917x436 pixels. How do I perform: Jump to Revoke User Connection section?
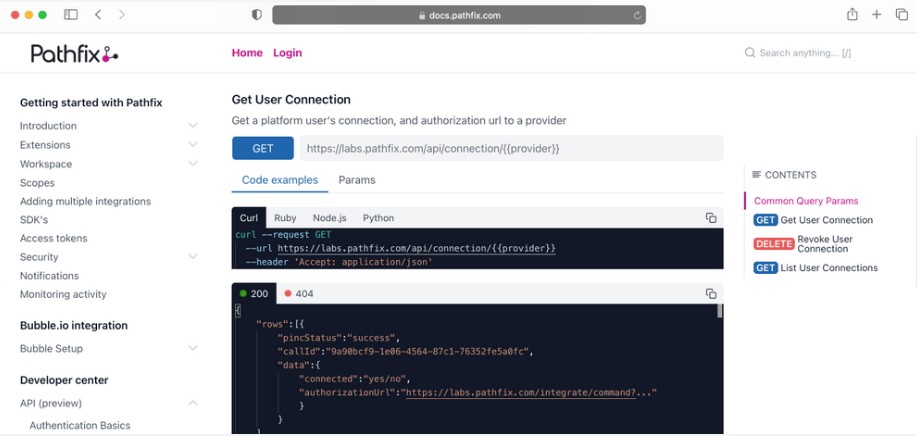tap(816, 244)
